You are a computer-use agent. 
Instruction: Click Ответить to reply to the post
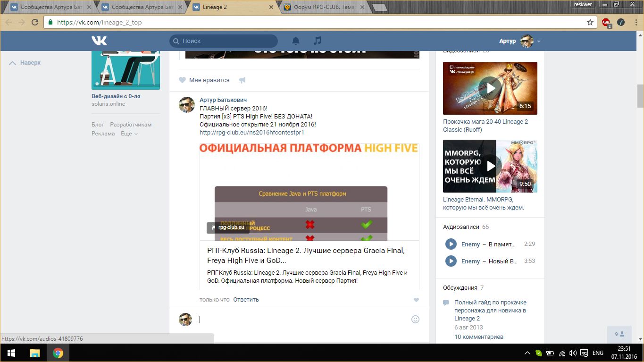[246, 300]
